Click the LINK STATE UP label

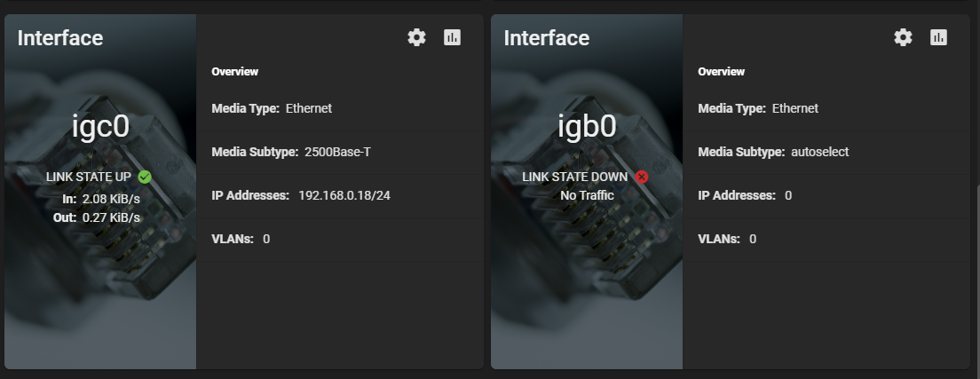click(x=89, y=177)
